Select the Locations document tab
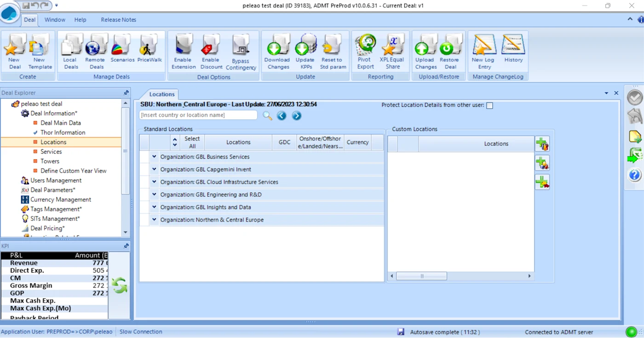Screen dimensions: 644x338 coord(162,94)
